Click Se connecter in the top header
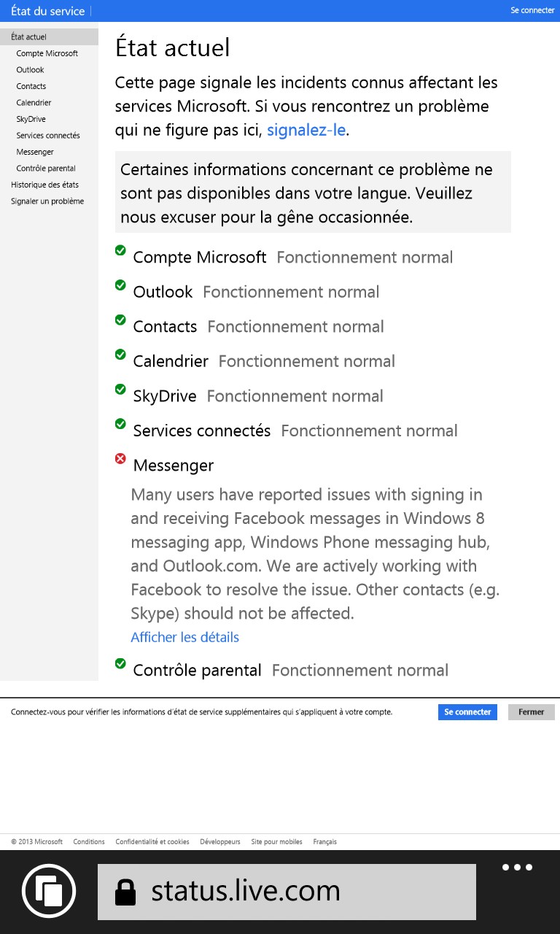Viewport: 560px width, 934px height. 532,10
